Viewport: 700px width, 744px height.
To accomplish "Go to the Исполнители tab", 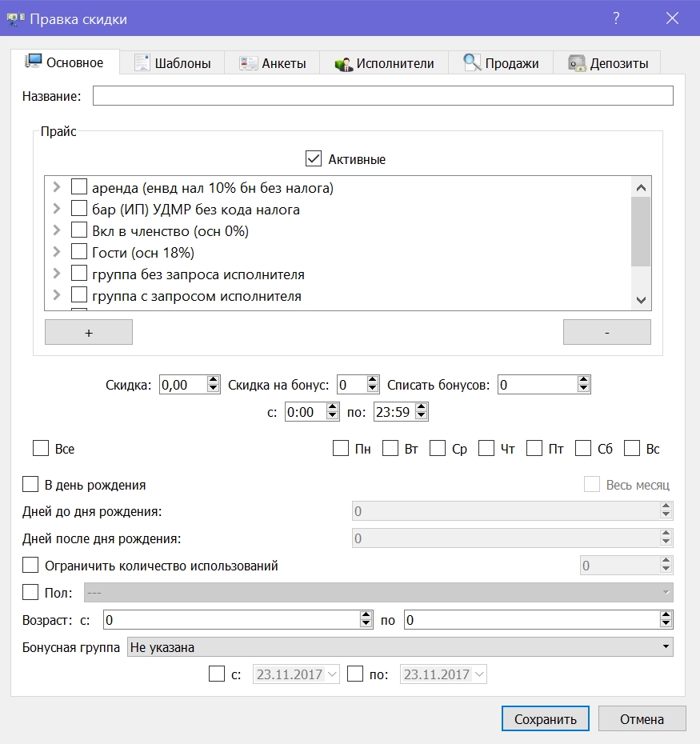I will (385, 63).
